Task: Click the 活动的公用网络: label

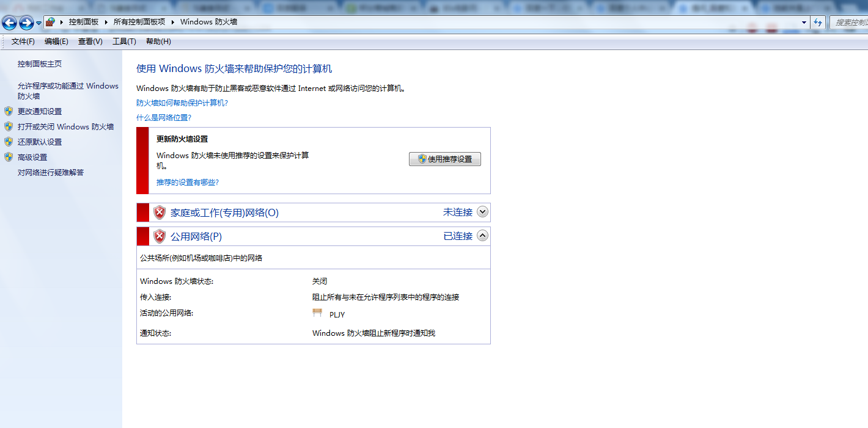Action: pyautogui.click(x=166, y=313)
